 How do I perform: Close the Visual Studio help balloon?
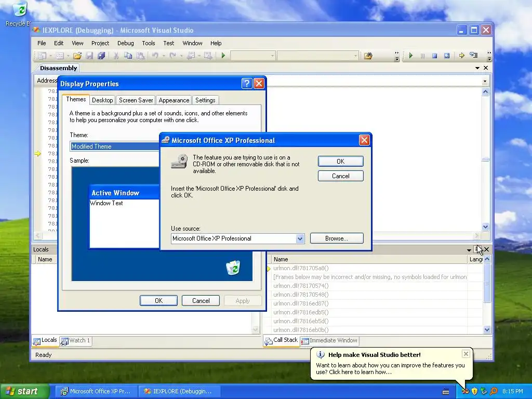point(466,354)
